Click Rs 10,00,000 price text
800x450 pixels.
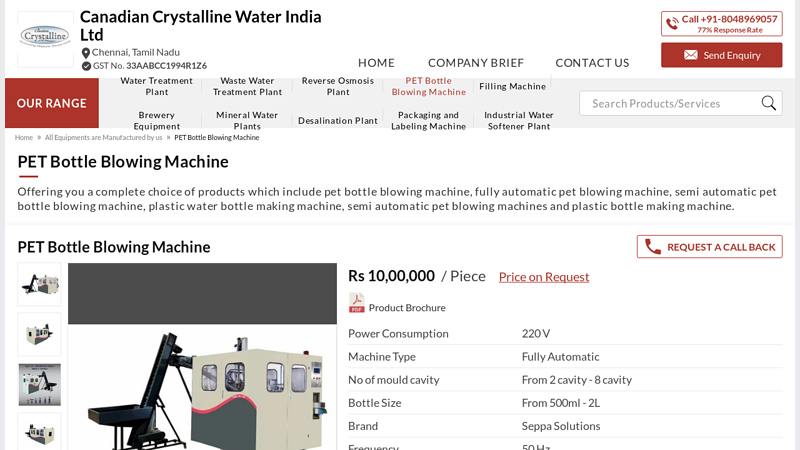(391, 276)
